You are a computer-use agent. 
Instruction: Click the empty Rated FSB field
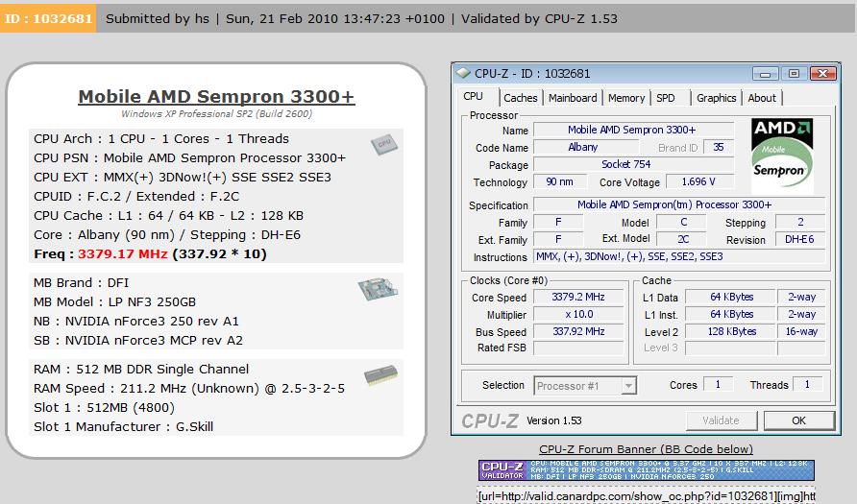pyautogui.click(x=578, y=348)
